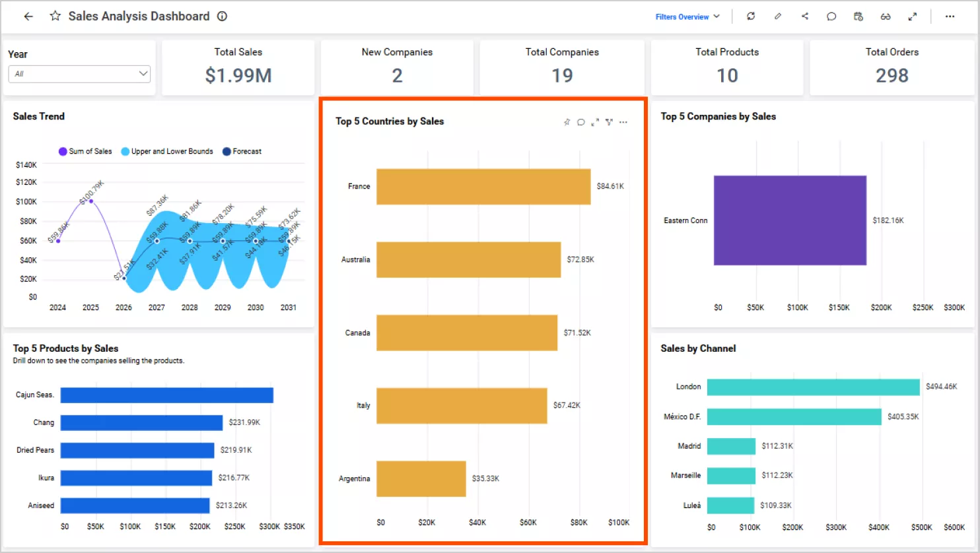Click the $213.26K Aniseed value label

pos(232,505)
